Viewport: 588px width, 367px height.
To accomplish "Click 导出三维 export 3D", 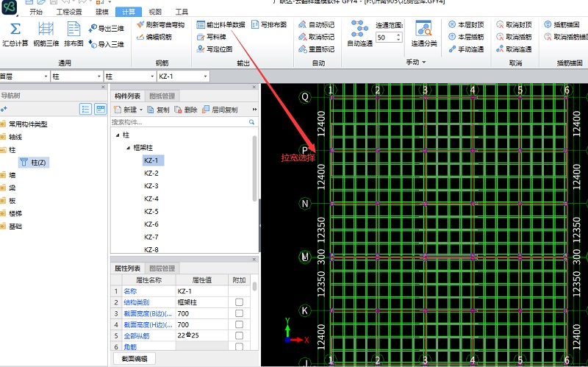I will tap(106, 29).
